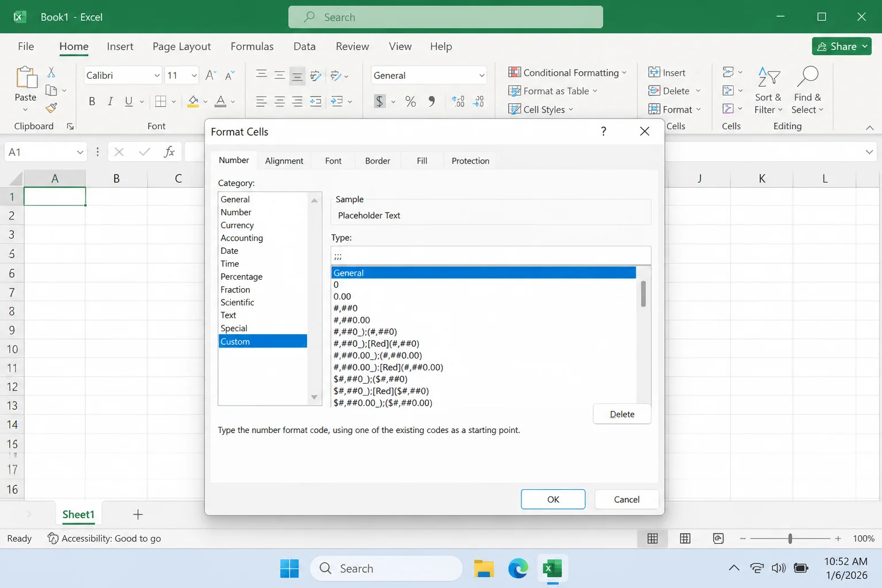Viewport: 882px width, 588px height.
Task: Click Decrease Decimal icon
Action: point(478,102)
